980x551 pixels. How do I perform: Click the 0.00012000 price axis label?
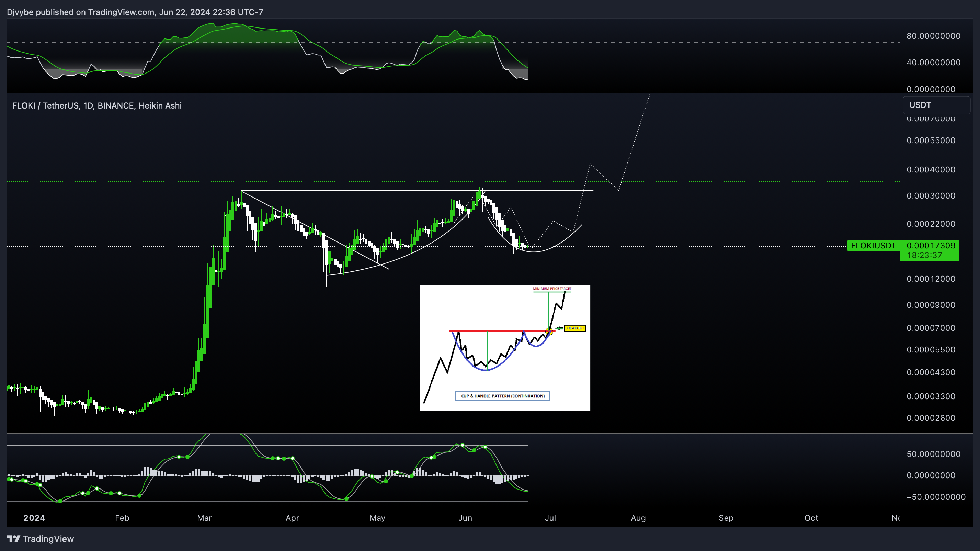[x=931, y=279]
